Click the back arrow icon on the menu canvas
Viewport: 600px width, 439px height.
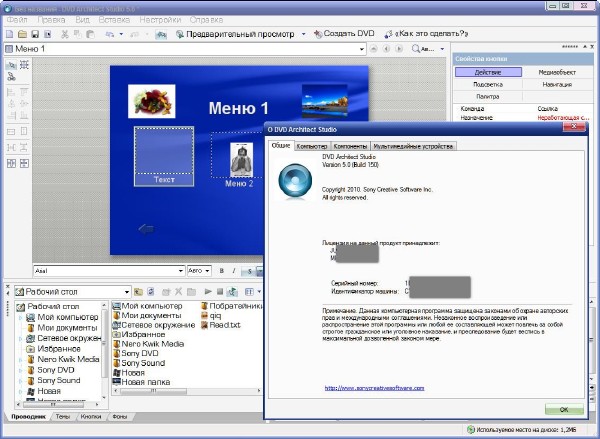147,230
